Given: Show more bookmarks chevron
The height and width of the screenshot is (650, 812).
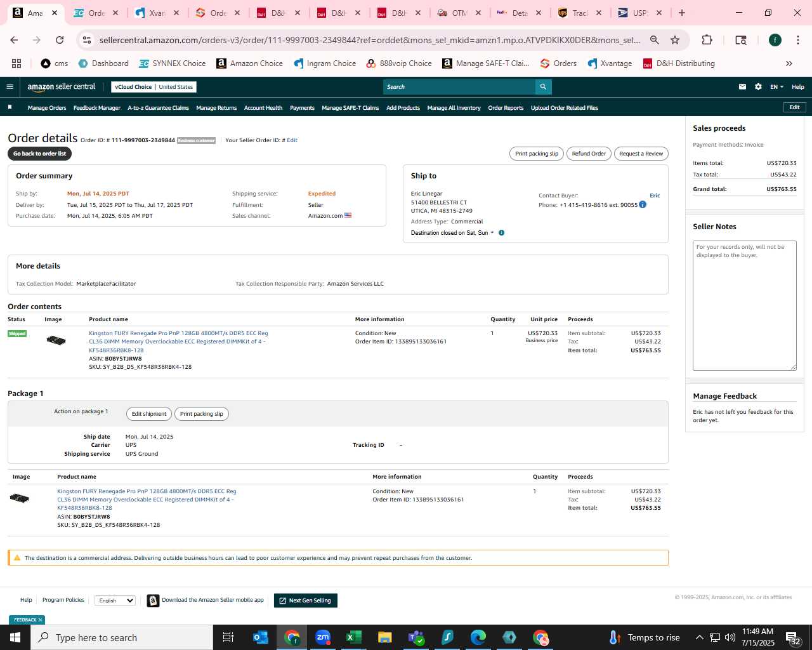Looking at the screenshot, I should [x=789, y=63].
